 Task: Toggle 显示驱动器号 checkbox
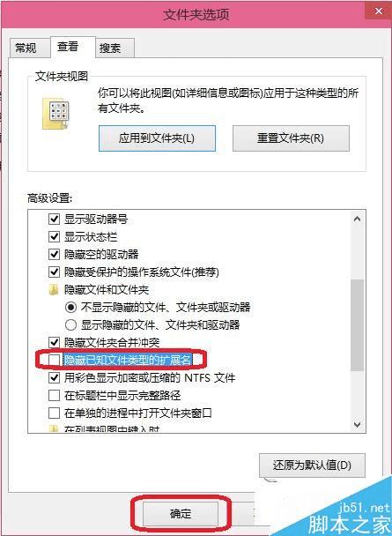click(x=54, y=220)
